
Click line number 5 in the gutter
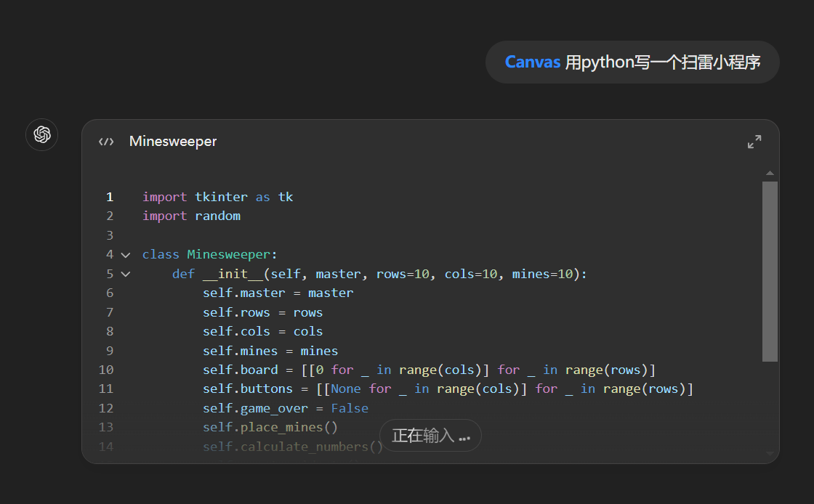[110, 274]
